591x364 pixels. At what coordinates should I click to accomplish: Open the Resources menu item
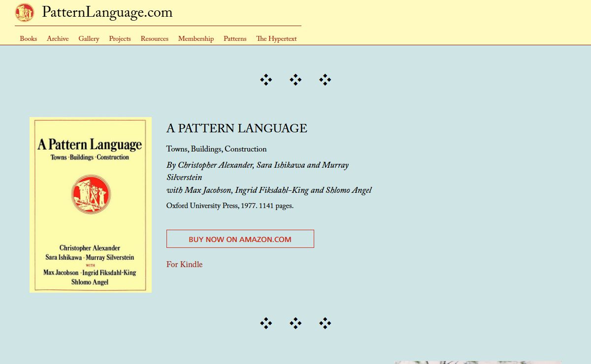154,39
